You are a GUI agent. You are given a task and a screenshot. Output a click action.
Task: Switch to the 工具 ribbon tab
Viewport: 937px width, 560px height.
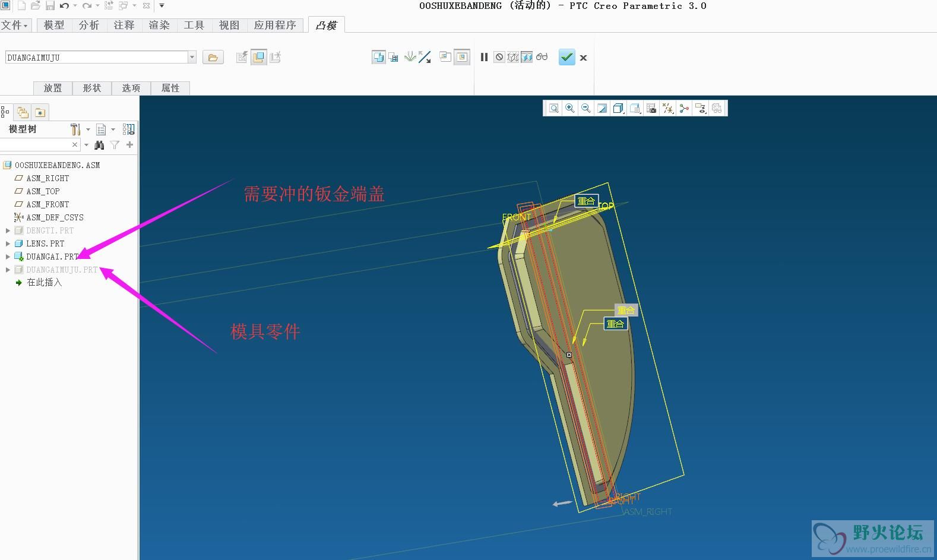click(194, 25)
